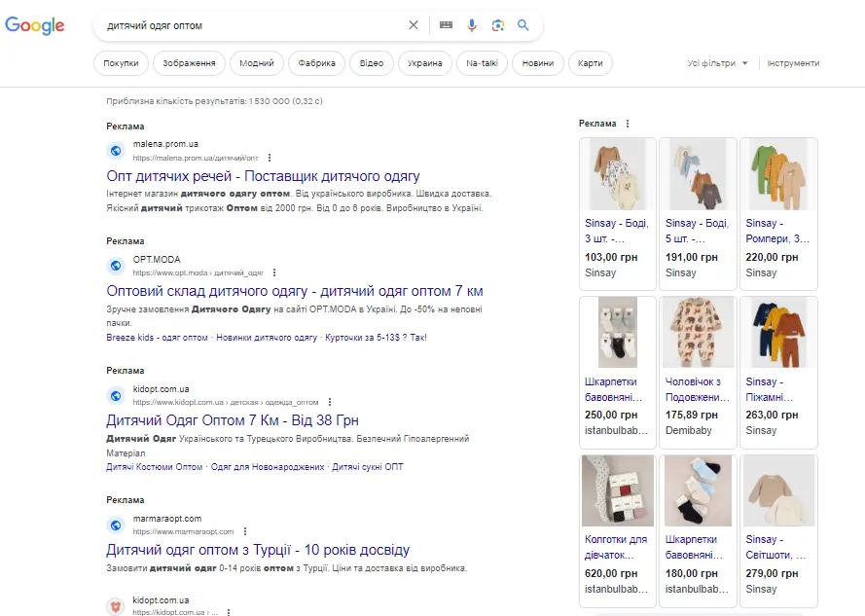Click the OPT.MODA globe favicon
Screen dimensions: 865x616
click(116, 266)
